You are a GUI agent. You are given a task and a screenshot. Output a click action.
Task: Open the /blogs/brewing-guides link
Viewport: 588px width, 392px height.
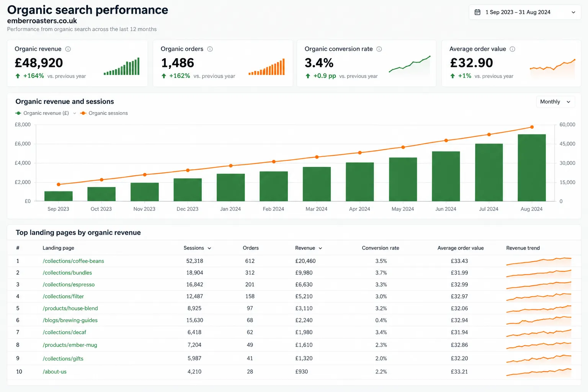click(x=70, y=320)
